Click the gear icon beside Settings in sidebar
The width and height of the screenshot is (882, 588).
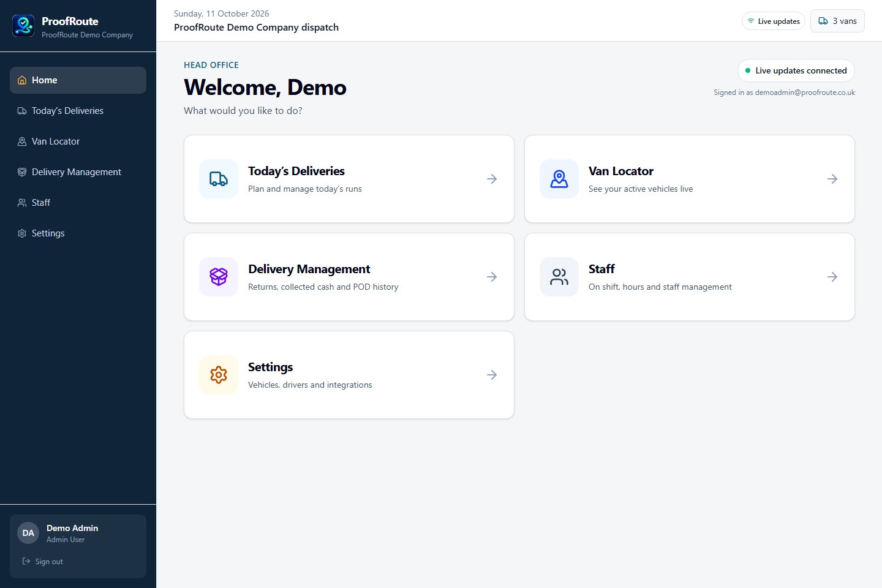coord(22,233)
